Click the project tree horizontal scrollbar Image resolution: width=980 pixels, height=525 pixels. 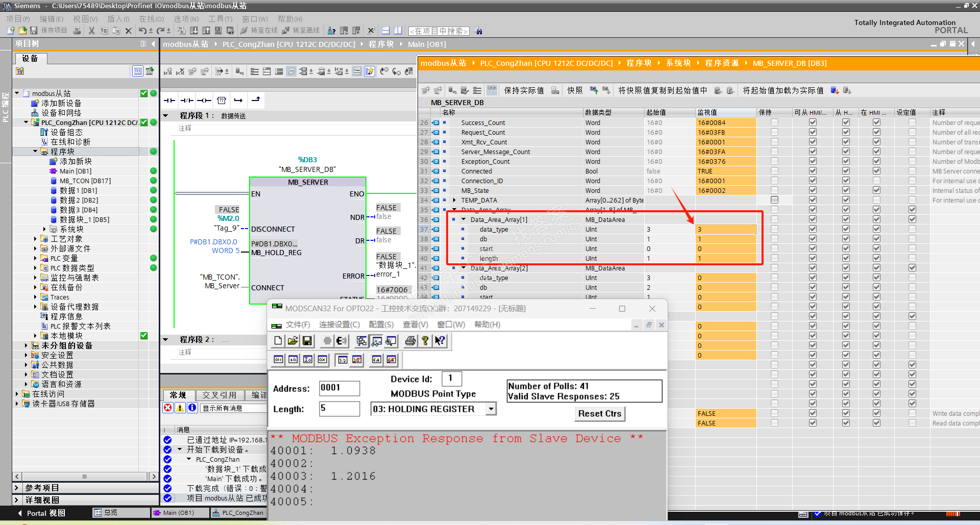(85, 477)
